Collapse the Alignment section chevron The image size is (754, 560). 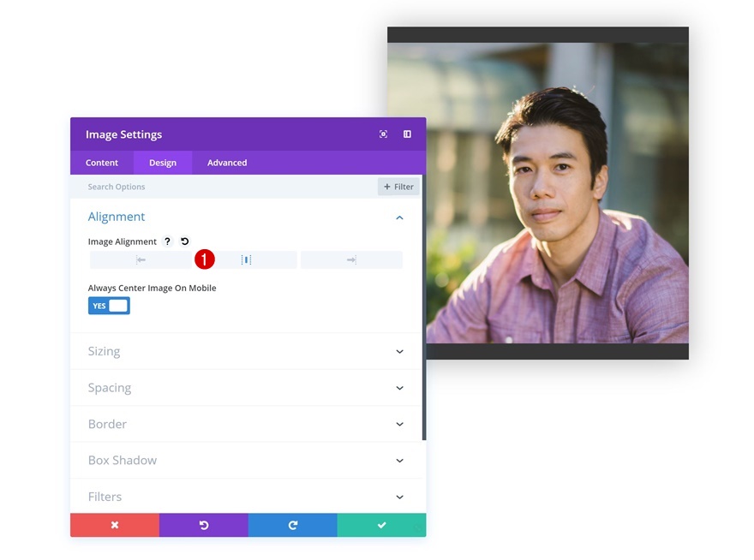click(399, 217)
